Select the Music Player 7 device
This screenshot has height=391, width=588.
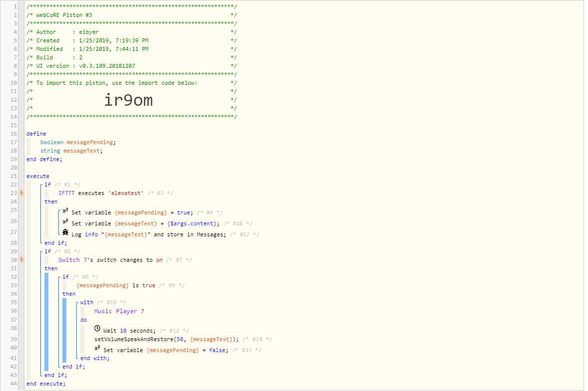[x=119, y=311]
